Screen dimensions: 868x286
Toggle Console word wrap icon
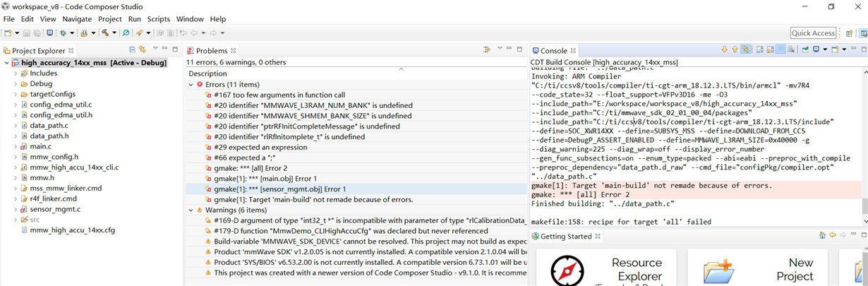(x=780, y=49)
